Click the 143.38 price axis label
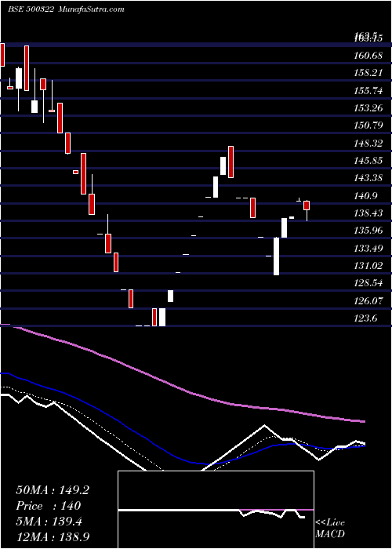The height and width of the screenshot is (549, 392). point(368,178)
